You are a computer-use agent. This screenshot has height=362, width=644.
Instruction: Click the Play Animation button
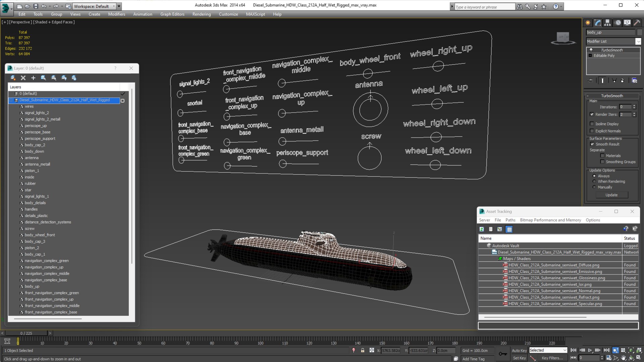590,350
